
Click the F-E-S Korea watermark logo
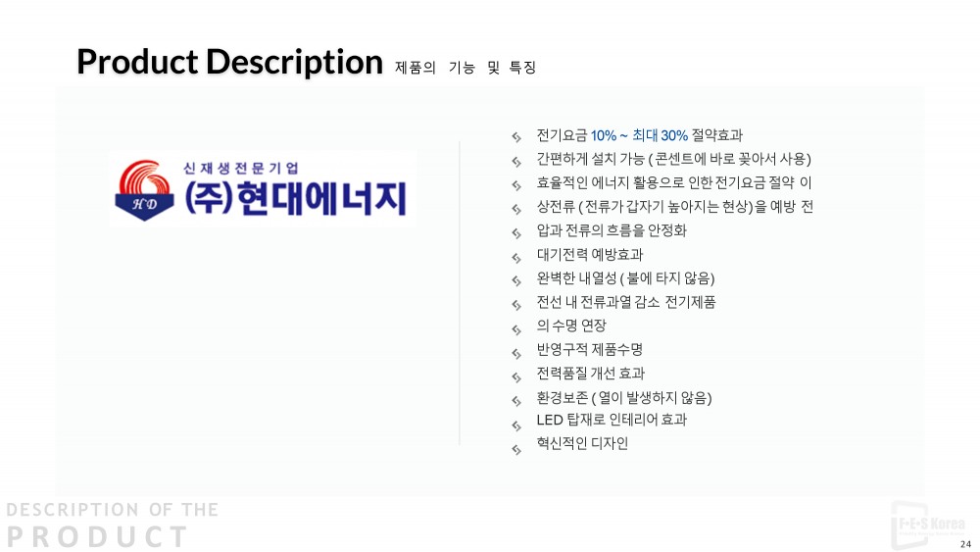[x=931, y=525]
